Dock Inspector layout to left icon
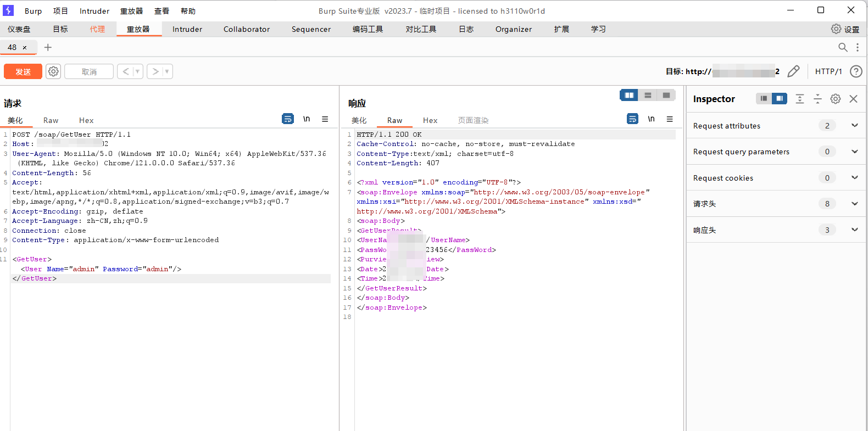The image size is (868, 431). pyautogui.click(x=764, y=98)
